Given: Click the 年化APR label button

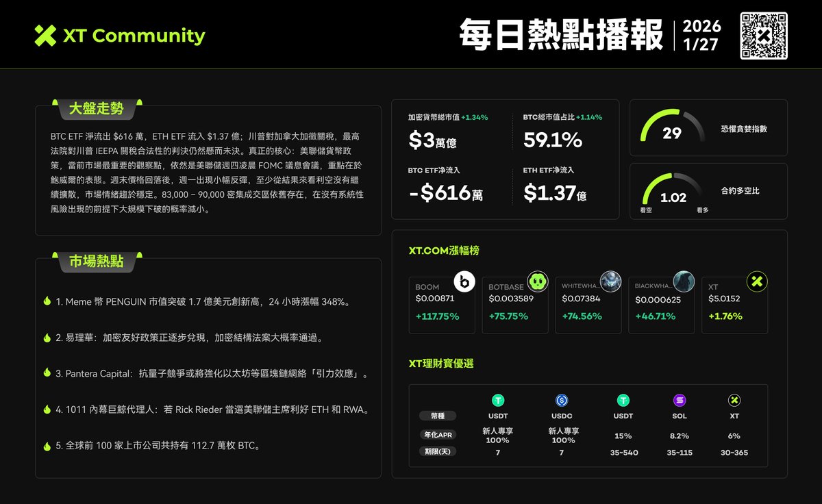Looking at the screenshot, I should pos(438,434).
